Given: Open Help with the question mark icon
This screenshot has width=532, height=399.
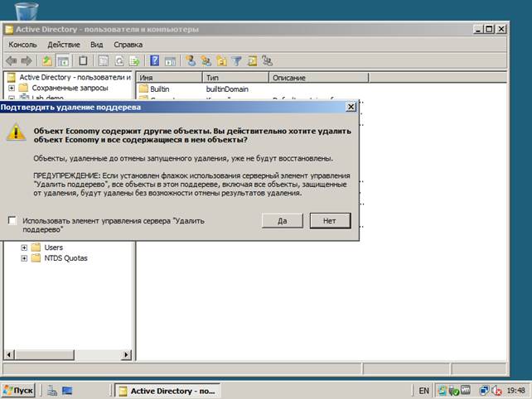Looking at the screenshot, I should (x=154, y=61).
